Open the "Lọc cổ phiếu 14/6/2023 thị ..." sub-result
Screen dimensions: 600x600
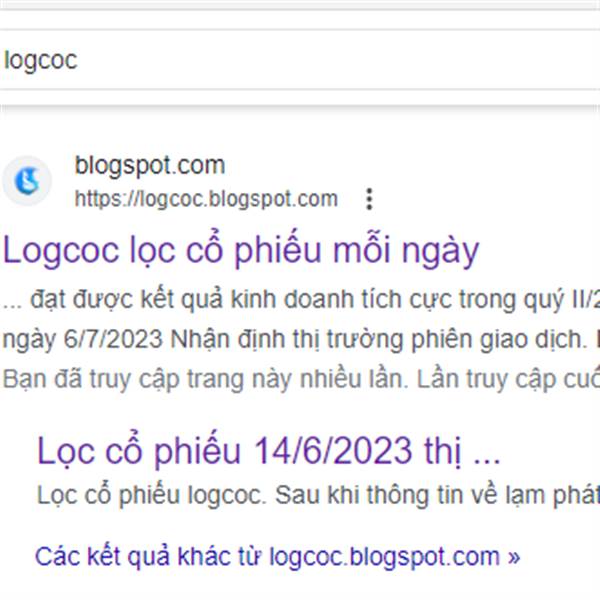pyautogui.click(x=269, y=450)
